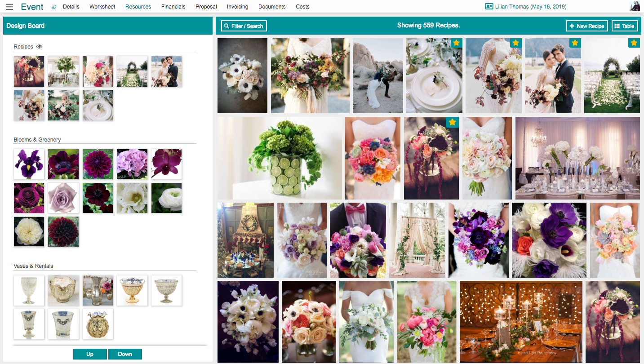Toggle star on the petal aisle arch recipe
The height and width of the screenshot is (364, 644).
click(634, 43)
